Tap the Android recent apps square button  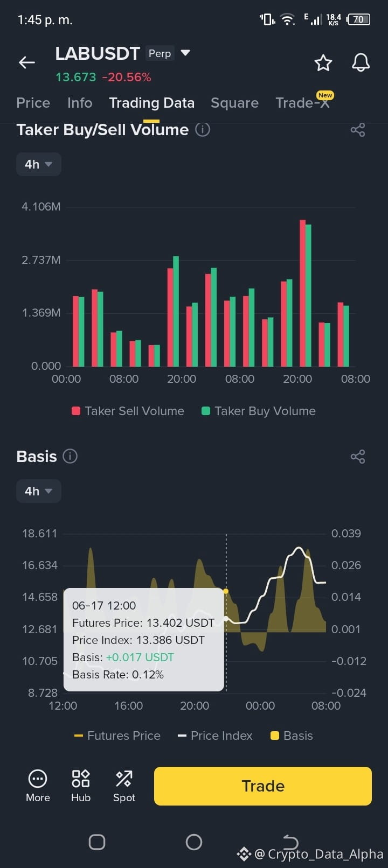97,842
